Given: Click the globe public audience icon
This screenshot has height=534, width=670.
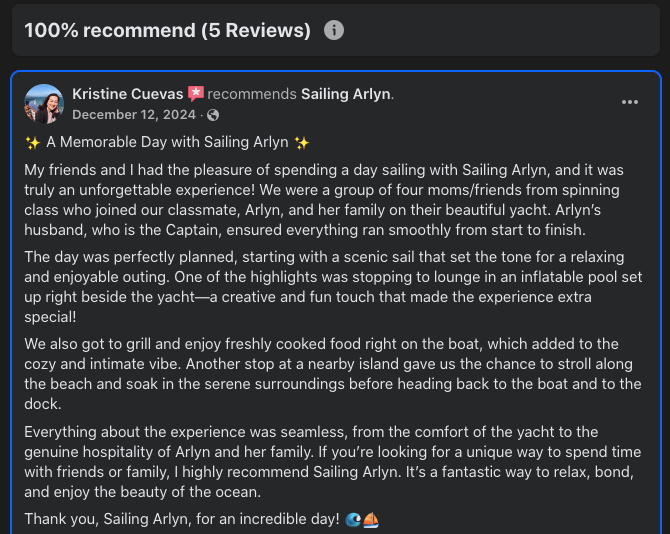Looking at the screenshot, I should coord(212,115).
